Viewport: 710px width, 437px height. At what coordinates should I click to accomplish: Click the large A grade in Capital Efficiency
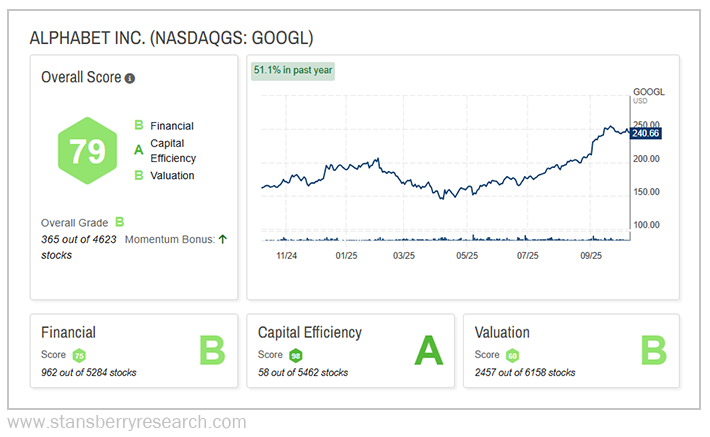(428, 350)
